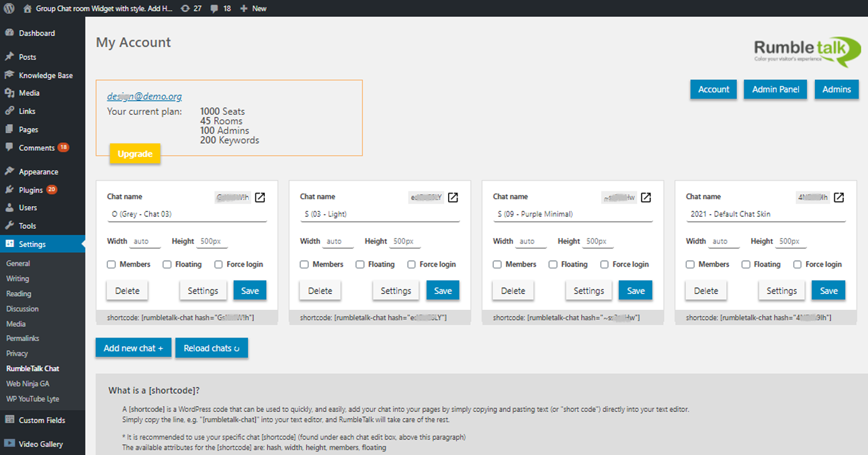Toggle Floating for 2021 Default Chat Skin
Screen dimensions: 868x455
click(x=746, y=264)
